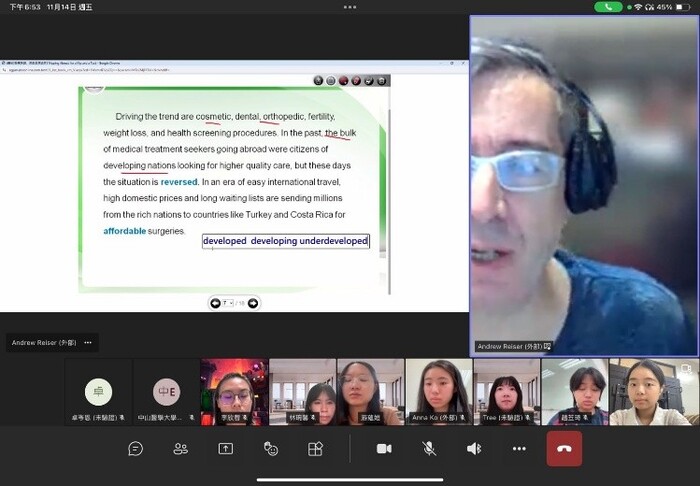This screenshot has height=486, width=700.
Task: Go to the next slide
Action: pyautogui.click(x=253, y=303)
